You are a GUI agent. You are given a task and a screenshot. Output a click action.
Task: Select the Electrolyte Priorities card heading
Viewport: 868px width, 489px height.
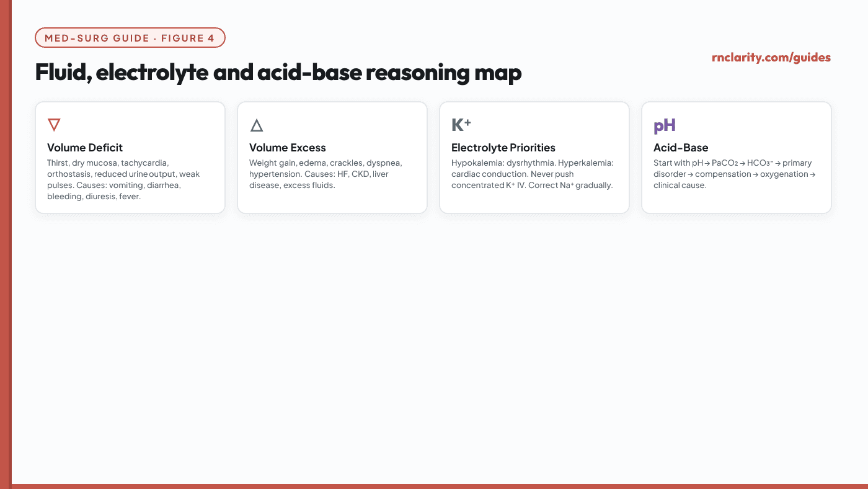[x=503, y=148]
